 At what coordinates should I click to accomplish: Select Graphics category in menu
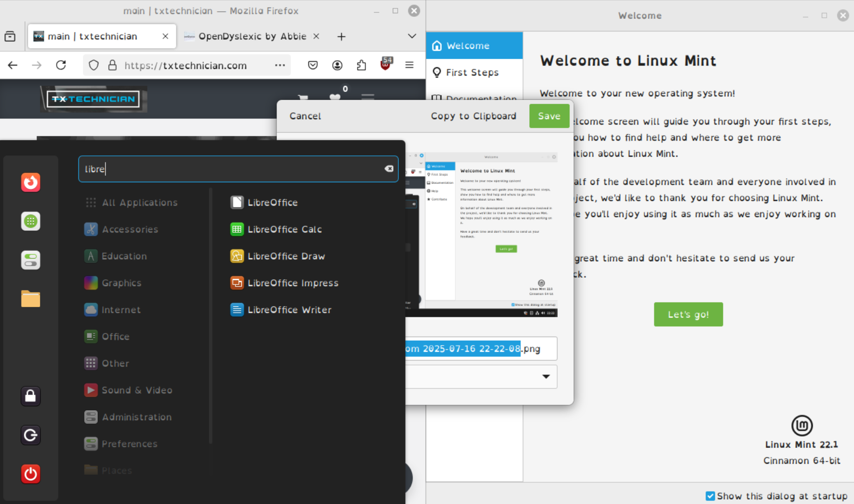(x=113, y=283)
